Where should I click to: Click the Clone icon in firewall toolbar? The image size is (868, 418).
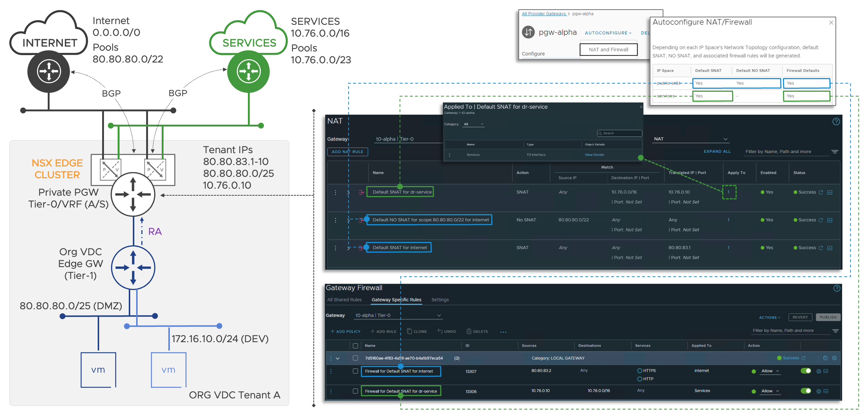pos(410,331)
